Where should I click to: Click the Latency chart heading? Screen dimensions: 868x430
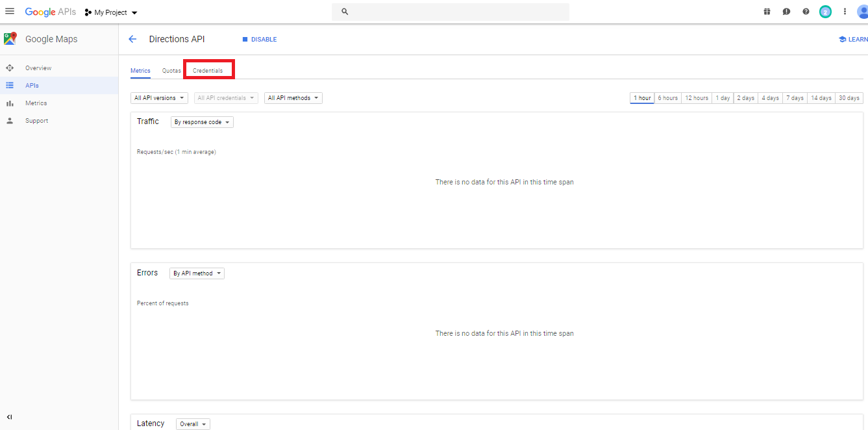[151, 424]
